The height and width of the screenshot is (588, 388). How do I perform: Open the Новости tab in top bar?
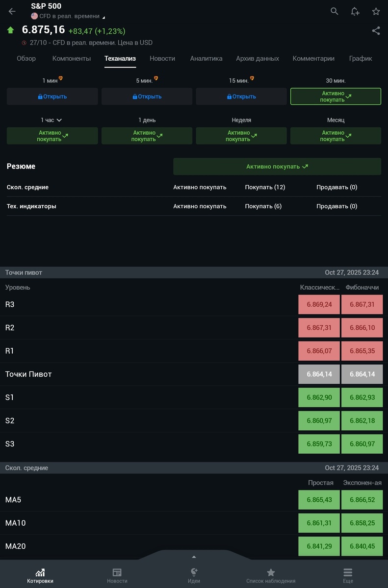[x=162, y=58]
